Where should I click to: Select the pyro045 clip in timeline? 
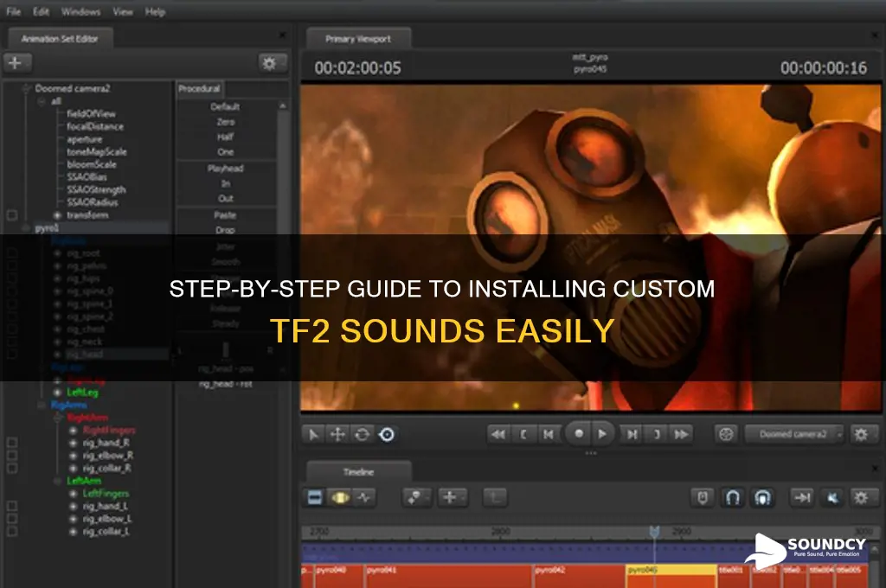point(671,576)
